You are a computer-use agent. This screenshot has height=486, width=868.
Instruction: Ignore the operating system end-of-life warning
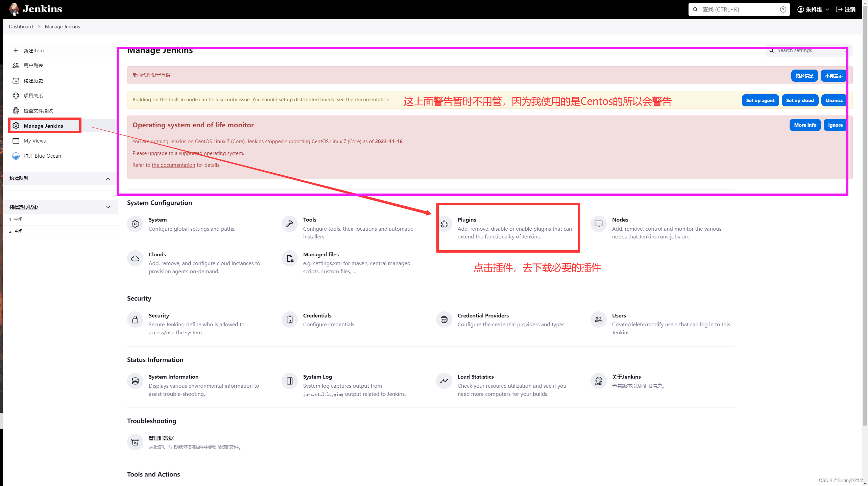pyautogui.click(x=835, y=125)
